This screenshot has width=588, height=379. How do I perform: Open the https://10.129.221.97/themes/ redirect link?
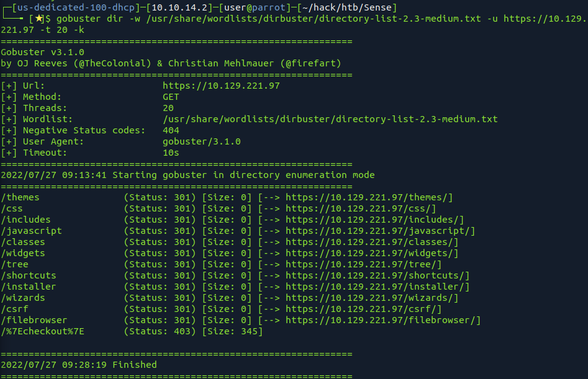366,197
